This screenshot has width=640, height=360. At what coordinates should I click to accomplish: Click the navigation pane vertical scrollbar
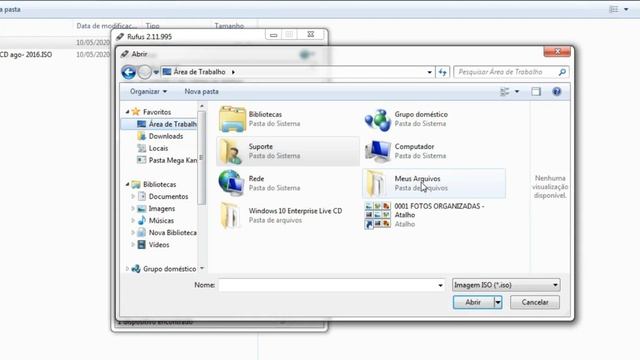pos(202,157)
